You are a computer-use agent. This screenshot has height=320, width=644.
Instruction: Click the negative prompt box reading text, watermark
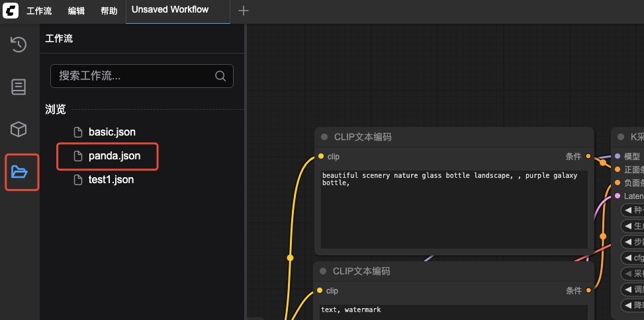pyautogui.click(x=454, y=312)
